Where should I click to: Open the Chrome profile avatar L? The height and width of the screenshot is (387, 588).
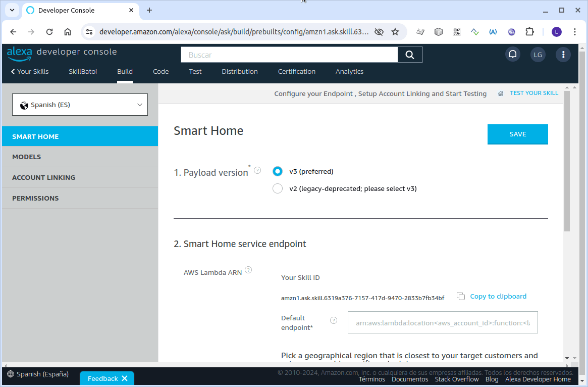pyautogui.click(x=557, y=32)
